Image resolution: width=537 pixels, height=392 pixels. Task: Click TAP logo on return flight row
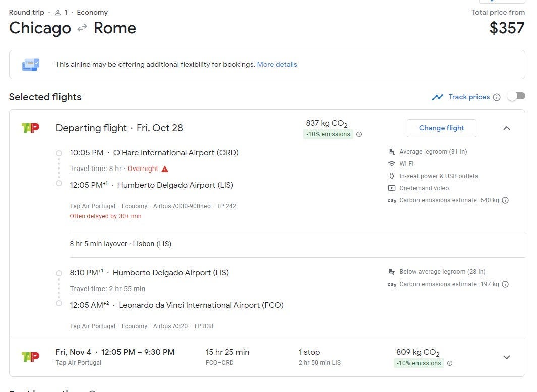(x=30, y=357)
